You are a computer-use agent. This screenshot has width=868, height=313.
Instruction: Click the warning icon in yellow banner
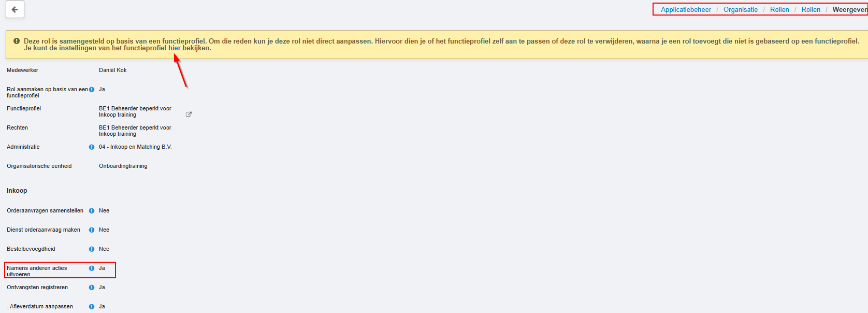pos(17,41)
